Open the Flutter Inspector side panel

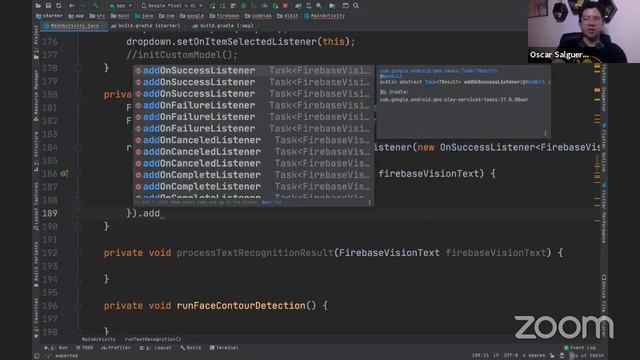click(x=604, y=88)
